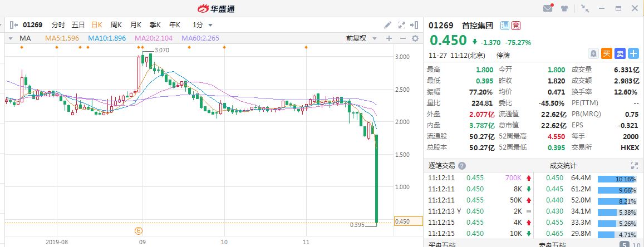Screen dimensions: 644x247
Task: Expand the MA indicator dropdown arrow
Action: tap(11, 38)
